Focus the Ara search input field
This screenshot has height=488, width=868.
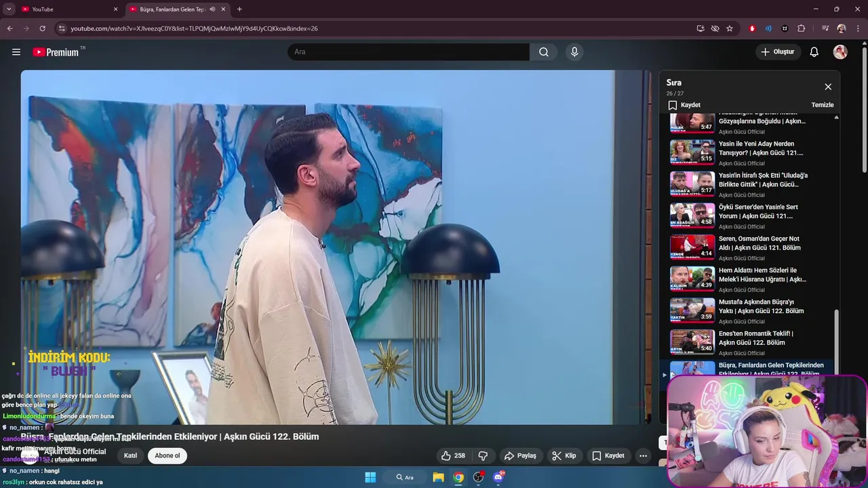point(409,52)
